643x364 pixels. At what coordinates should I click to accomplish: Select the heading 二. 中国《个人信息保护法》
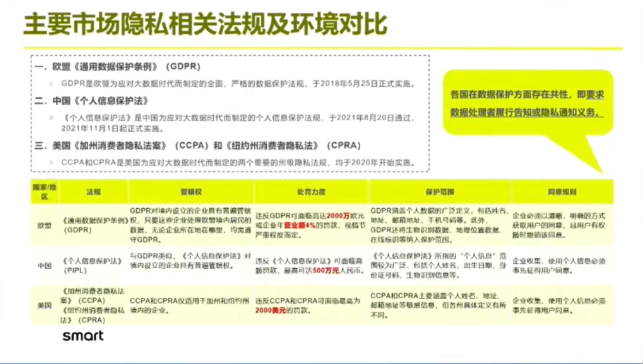point(92,101)
